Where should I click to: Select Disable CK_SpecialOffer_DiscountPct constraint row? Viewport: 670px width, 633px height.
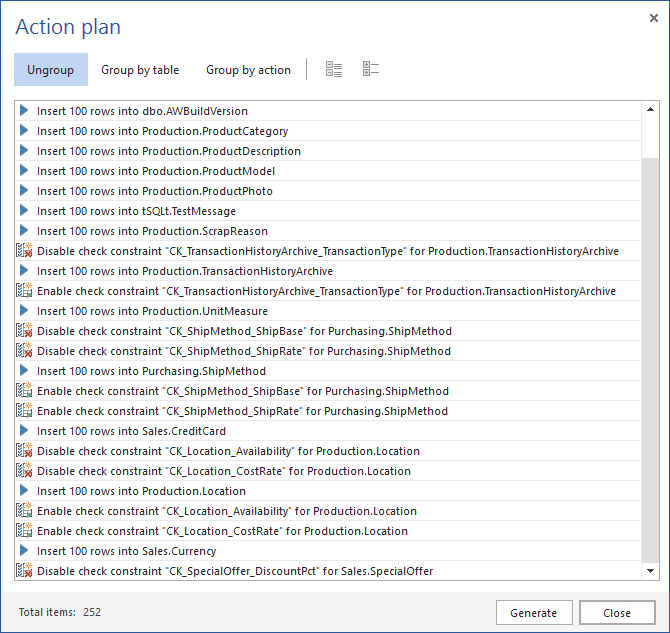(x=235, y=571)
